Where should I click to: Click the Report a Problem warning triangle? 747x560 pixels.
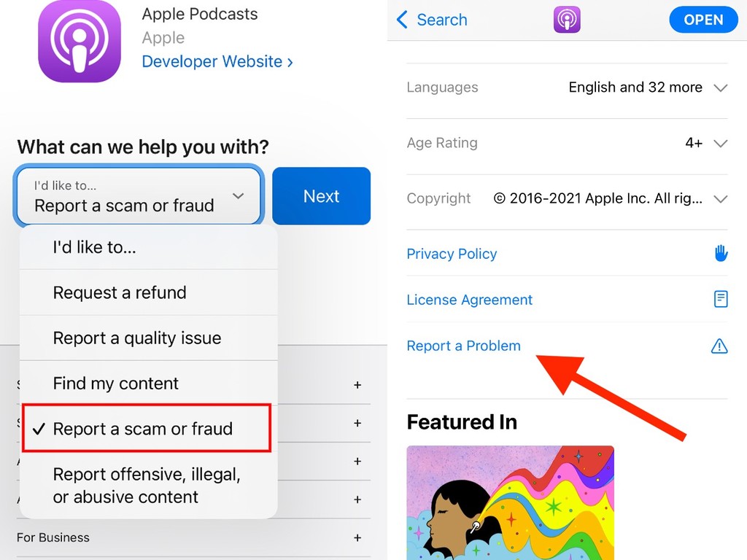pos(719,346)
